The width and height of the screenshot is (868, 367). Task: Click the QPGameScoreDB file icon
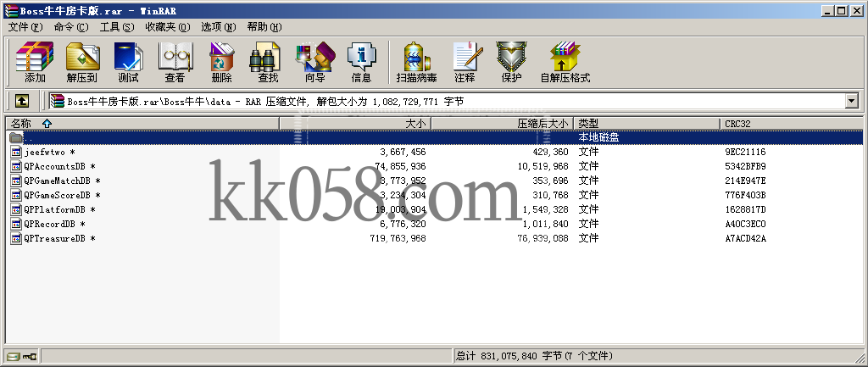pos(16,195)
